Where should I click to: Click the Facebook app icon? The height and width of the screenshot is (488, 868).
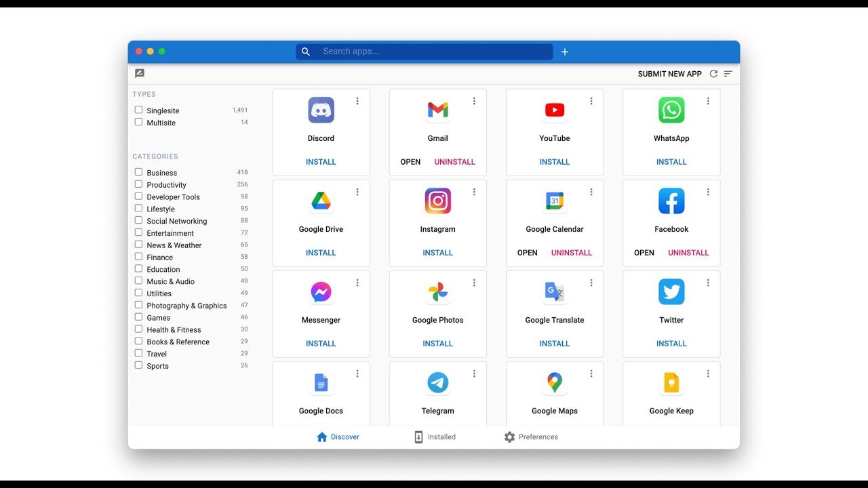click(x=671, y=201)
